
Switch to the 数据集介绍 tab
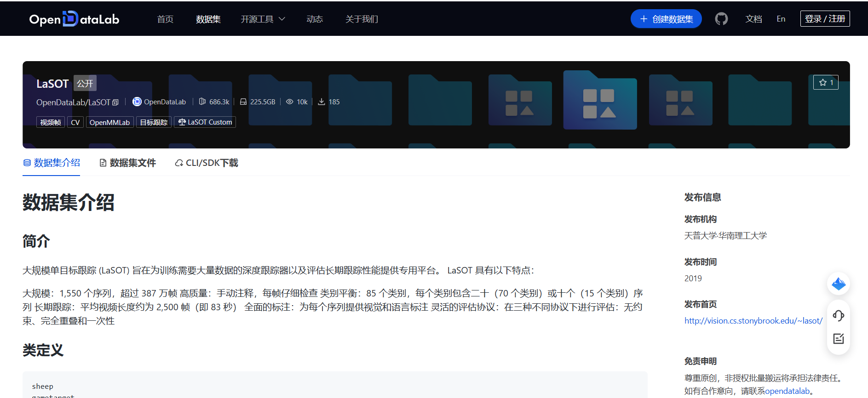52,163
